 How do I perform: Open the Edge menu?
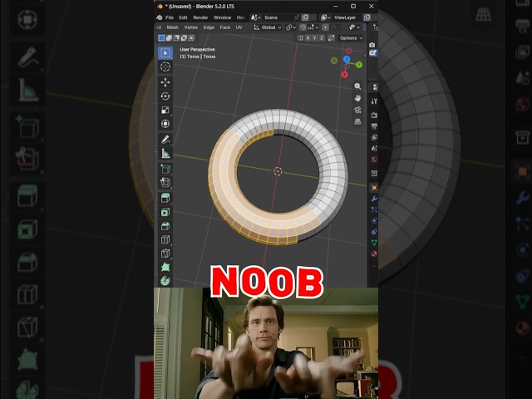tap(209, 27)
